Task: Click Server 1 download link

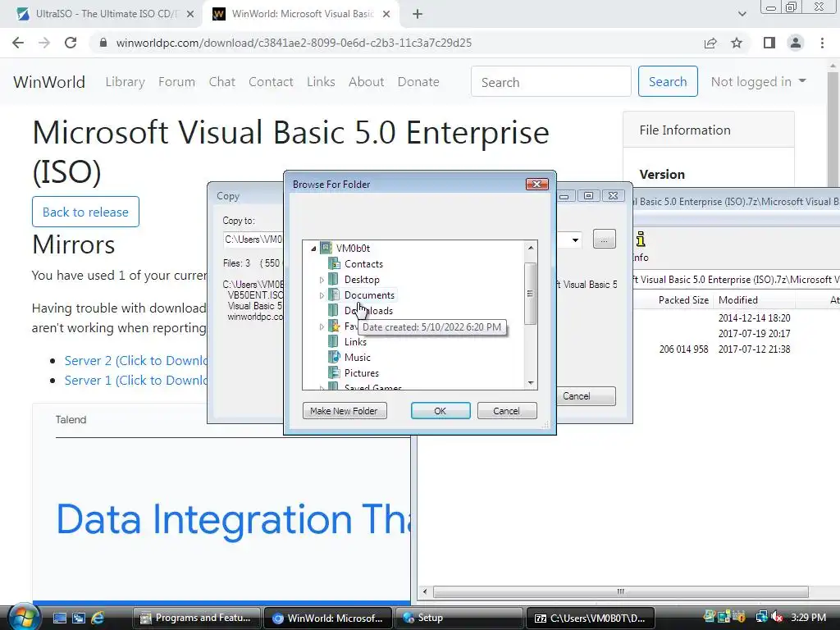Action: [x=135, y=381]
